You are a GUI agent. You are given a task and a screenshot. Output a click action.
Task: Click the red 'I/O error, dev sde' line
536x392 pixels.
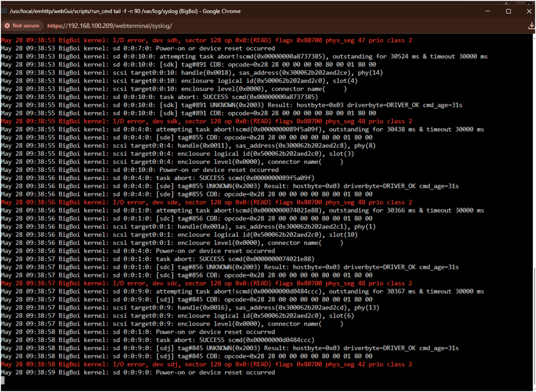(x=206, y=202)
